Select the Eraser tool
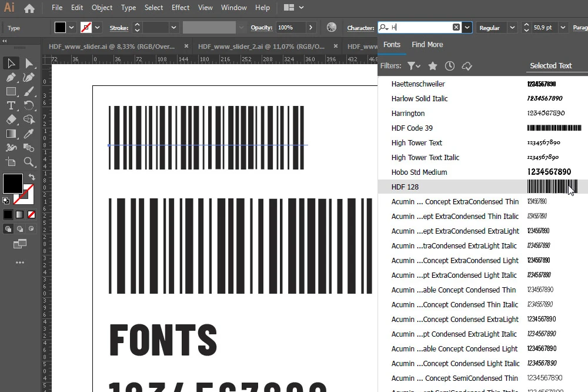 click(11, 120)
